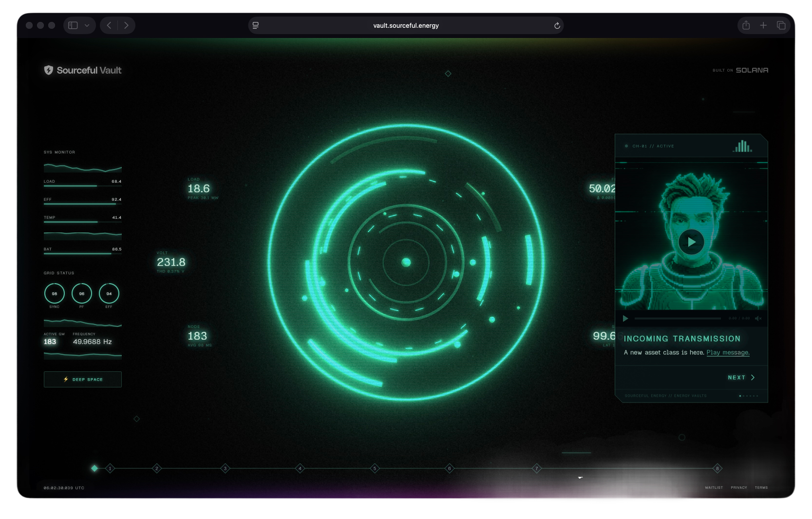Expand the sidebar dropdown chevron
This screenshot has height=519, width=812.
(87, 25)
